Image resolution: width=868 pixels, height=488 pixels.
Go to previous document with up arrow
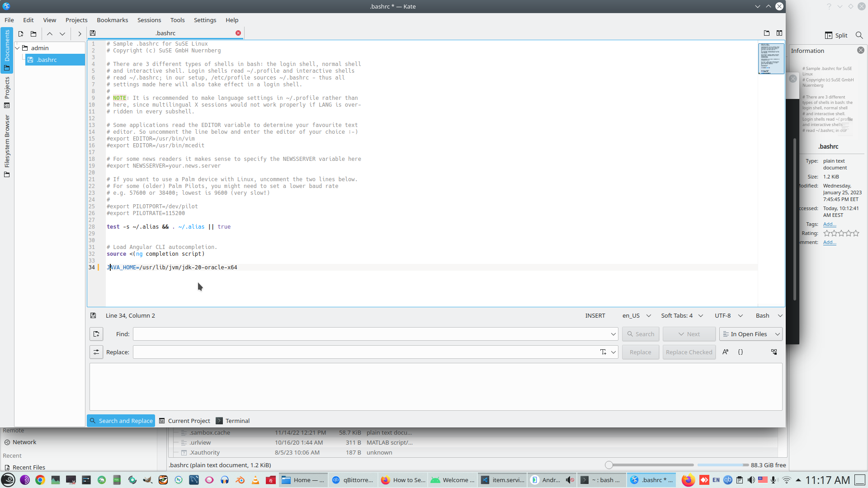tap(50, 33)
